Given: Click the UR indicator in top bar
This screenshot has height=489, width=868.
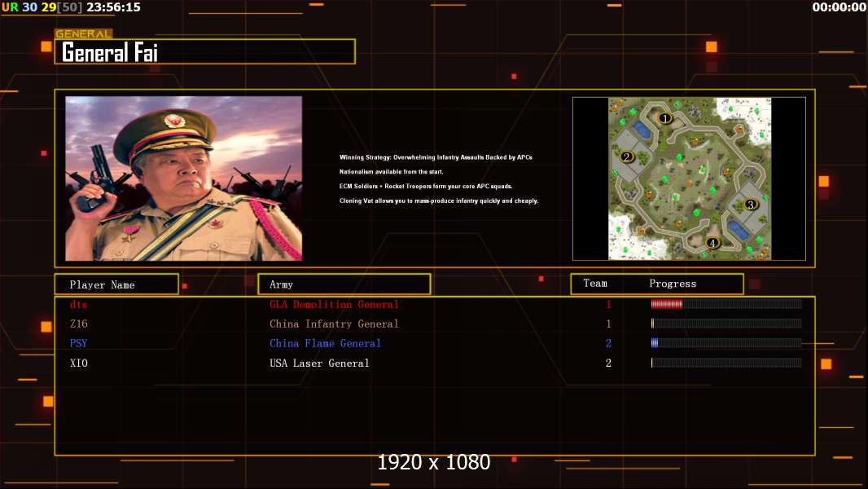Looking at the screenshot, I should [x=10, y=7].
